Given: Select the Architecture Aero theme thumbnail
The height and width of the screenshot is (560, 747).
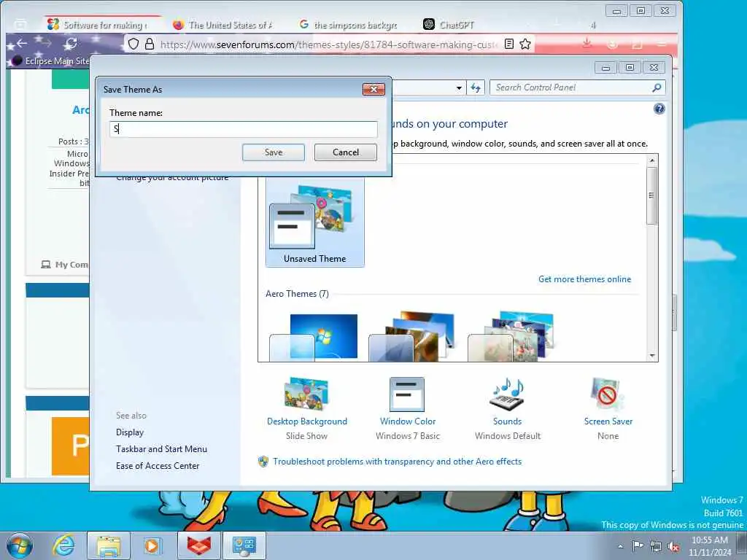Looking at the screenshot, I should [413, 336].
